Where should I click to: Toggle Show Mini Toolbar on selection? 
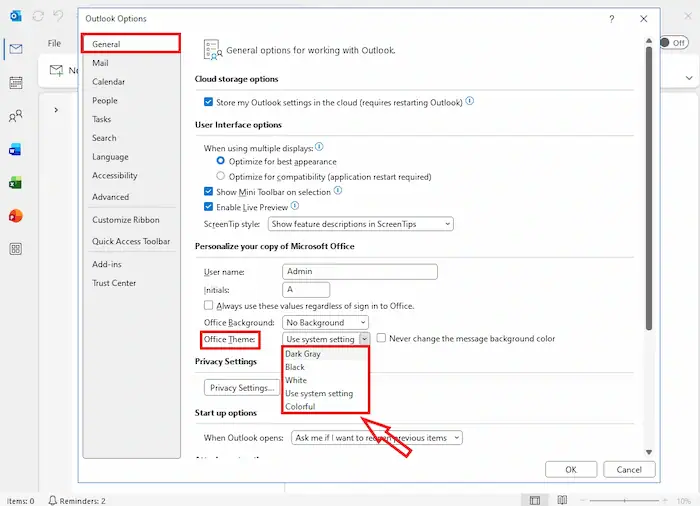click(208, 191)
